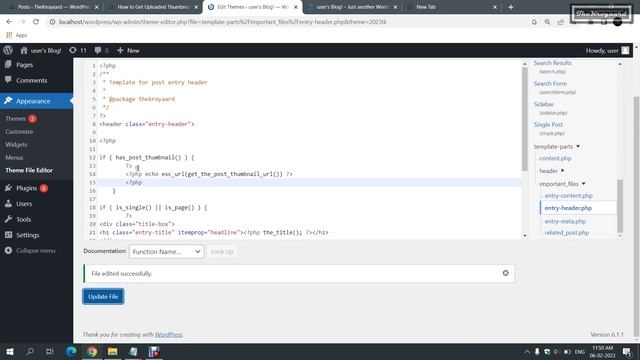The height and width of the screenshot is (360, 640).
Task: Dismiss the File edited successfully notice
Action: coord(505,273)
